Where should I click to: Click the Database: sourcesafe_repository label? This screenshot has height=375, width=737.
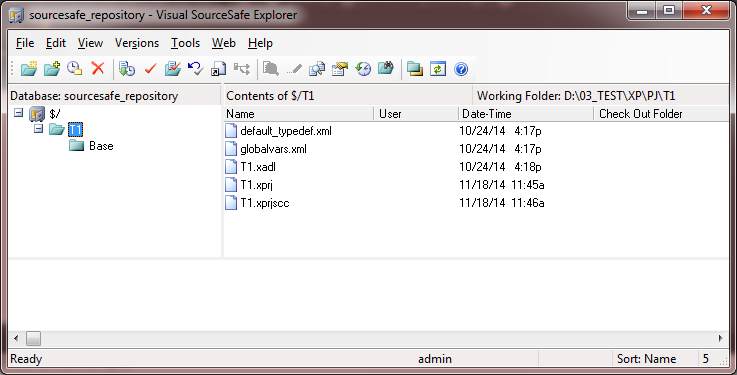coord(94,96)
